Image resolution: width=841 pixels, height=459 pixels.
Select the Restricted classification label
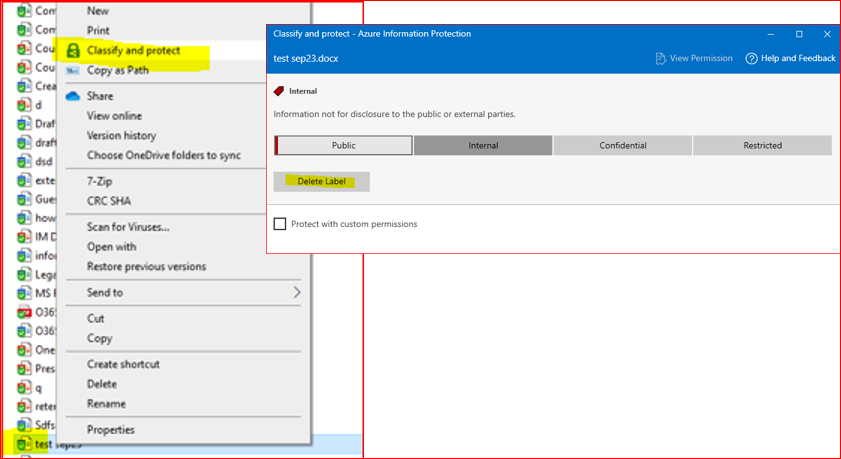[762, 145]
